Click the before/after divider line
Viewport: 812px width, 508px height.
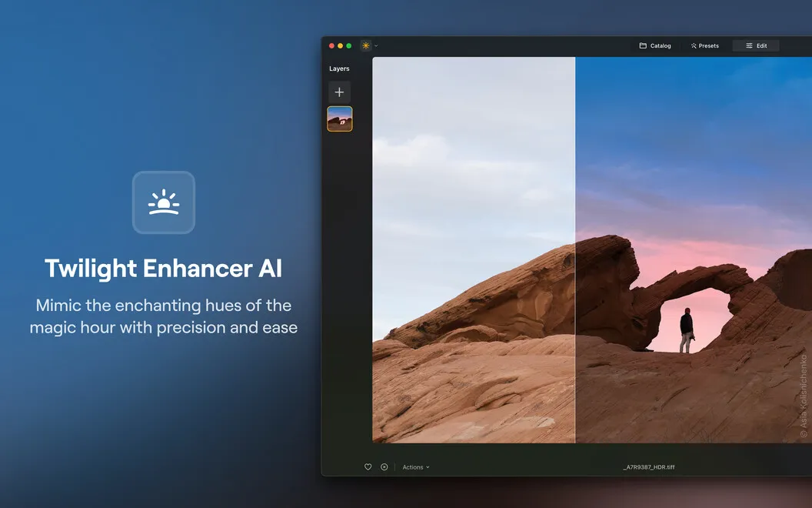point(575,250)
